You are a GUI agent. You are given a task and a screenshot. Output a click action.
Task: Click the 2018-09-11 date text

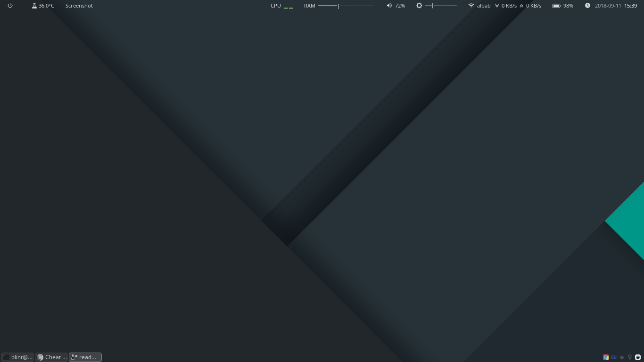tap(608, 6)
